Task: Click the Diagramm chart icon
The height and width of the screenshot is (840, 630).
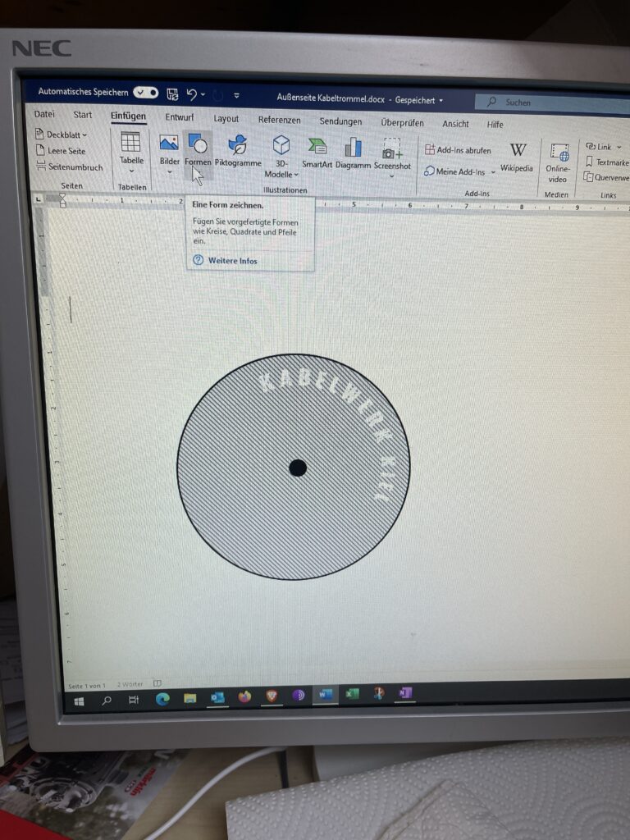Action: pyautogui.click(x=353, y=148)
